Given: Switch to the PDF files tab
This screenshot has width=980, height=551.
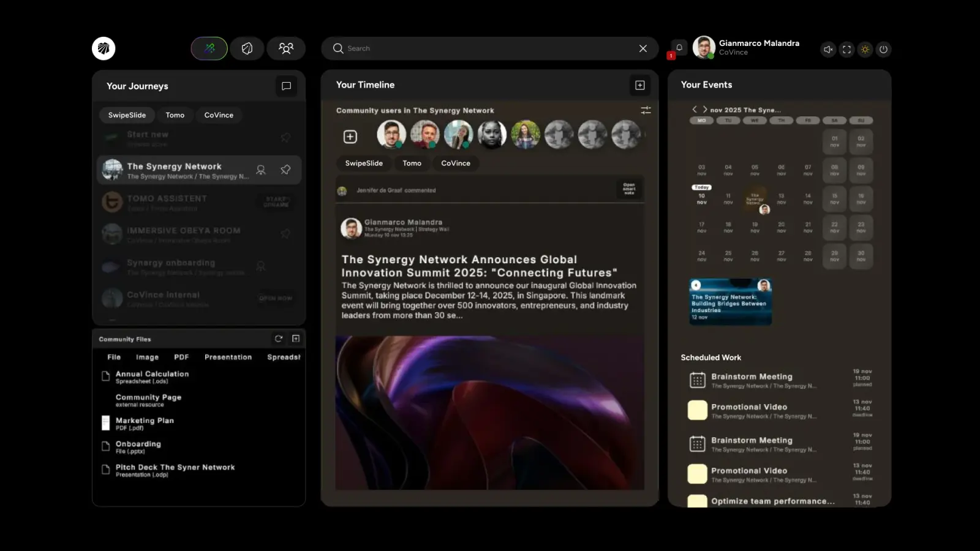Looking at the screenshot, I should point(181,357).
